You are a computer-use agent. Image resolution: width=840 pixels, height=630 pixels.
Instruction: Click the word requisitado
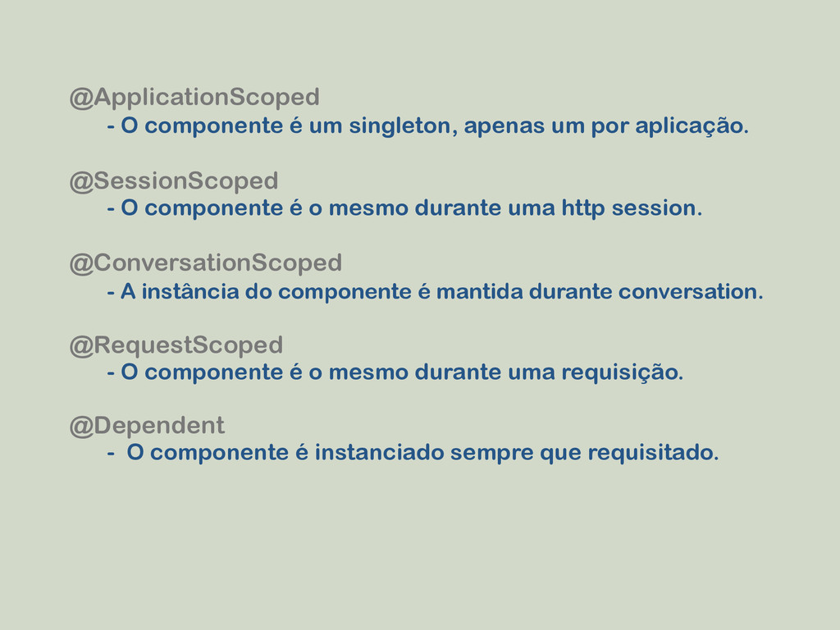click(x=653, y=453)
